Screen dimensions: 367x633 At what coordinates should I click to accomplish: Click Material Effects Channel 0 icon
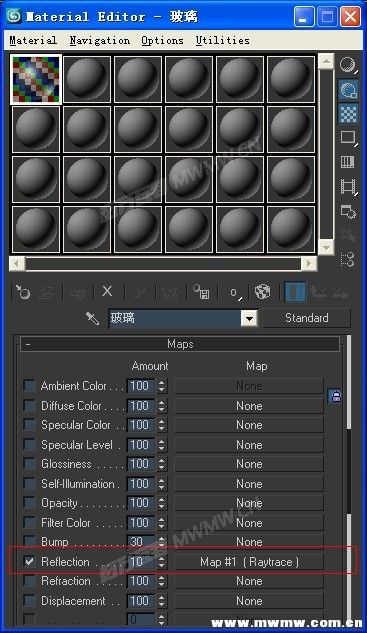[x=235, y=292]
